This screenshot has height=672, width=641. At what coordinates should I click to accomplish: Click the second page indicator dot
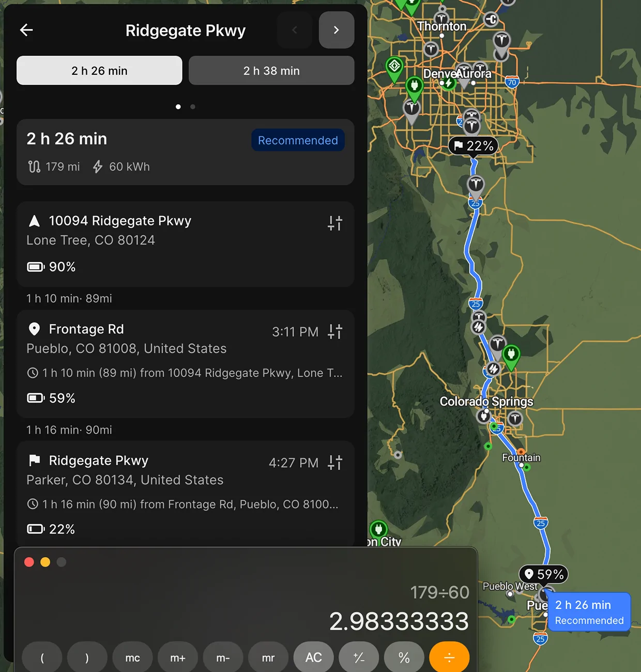(x=193, y=106)
